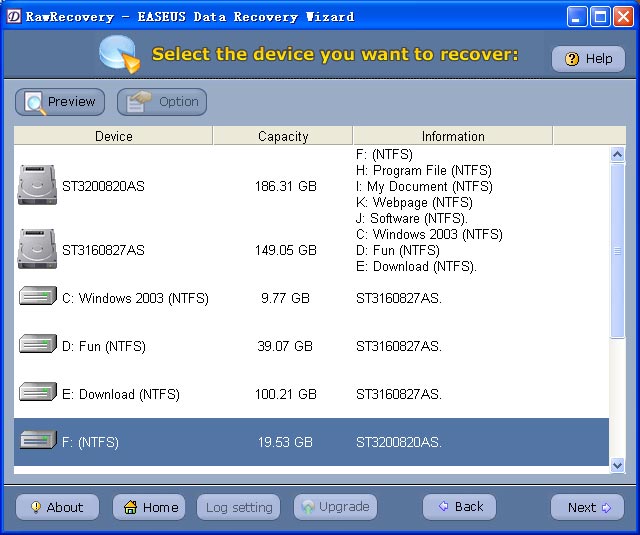
Task: Click the application icon in title bar
Action: pos(11,16)
